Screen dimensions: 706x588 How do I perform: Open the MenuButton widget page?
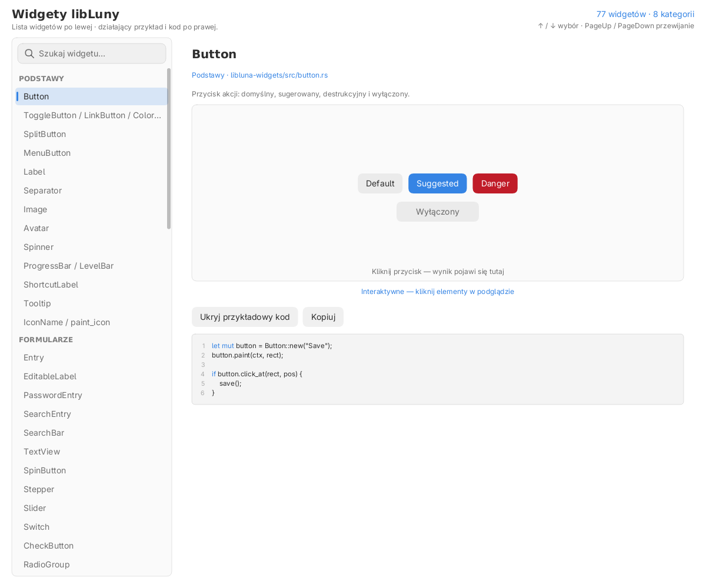(91, 153)
